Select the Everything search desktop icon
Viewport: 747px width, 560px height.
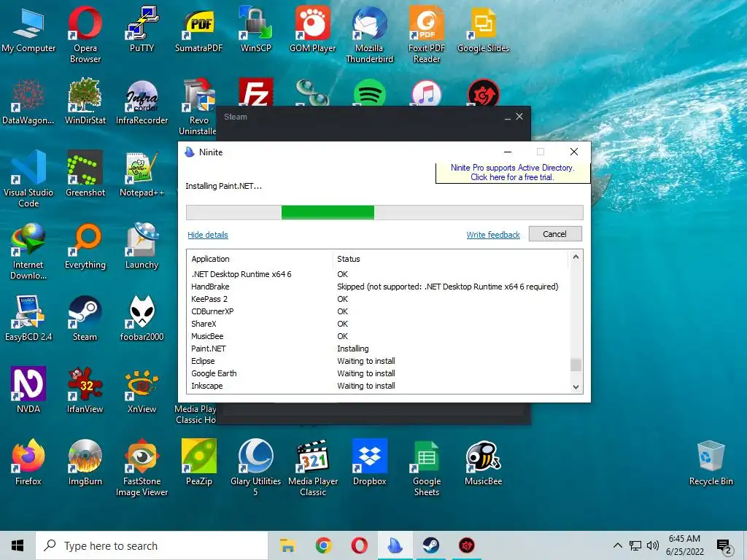[x=85, y=246]
